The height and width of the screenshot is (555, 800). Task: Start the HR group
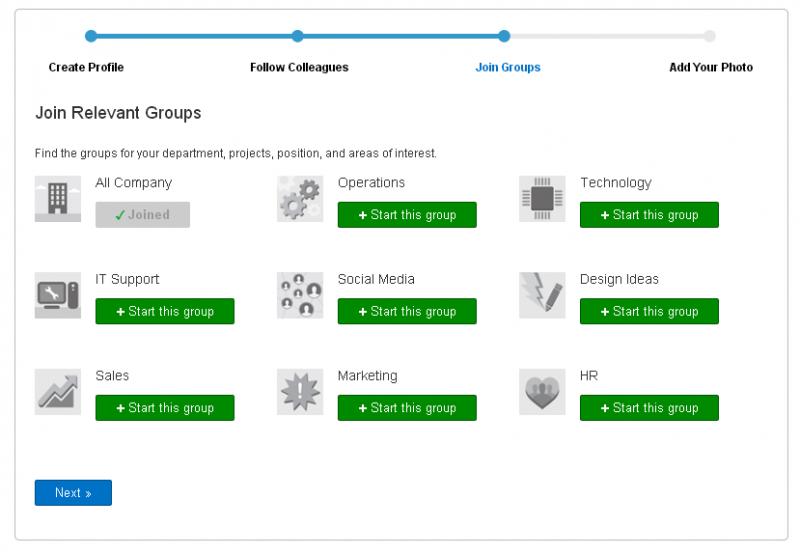tap(649, 408)
